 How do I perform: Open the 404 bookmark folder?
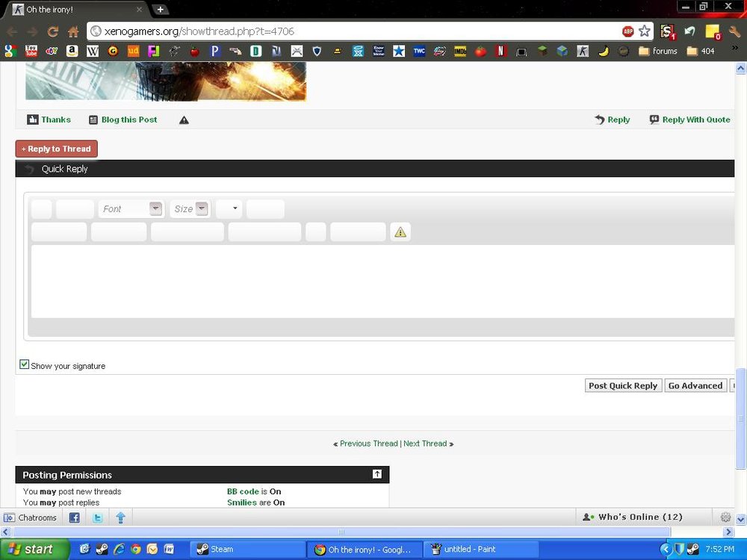pos(701,51)
